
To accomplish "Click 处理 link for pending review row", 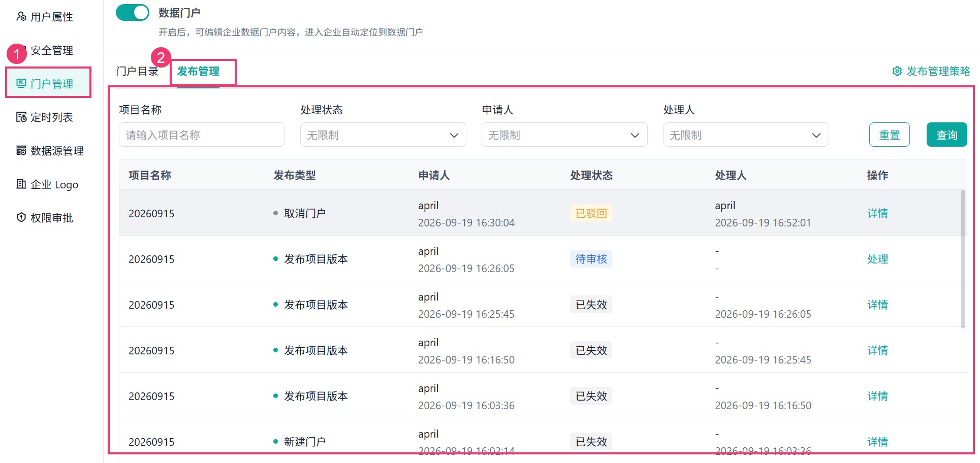I will [x=877, y=259].
